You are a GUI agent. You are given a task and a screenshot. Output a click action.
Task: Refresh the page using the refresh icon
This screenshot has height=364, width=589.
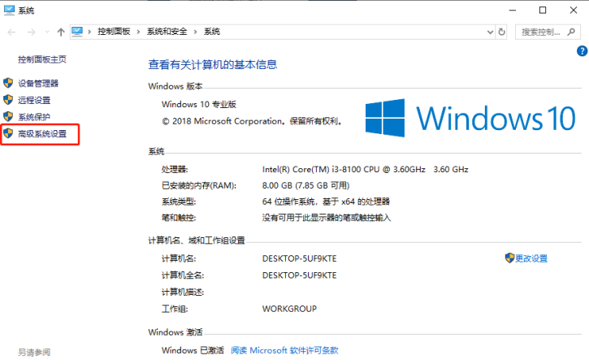[501, 32]
